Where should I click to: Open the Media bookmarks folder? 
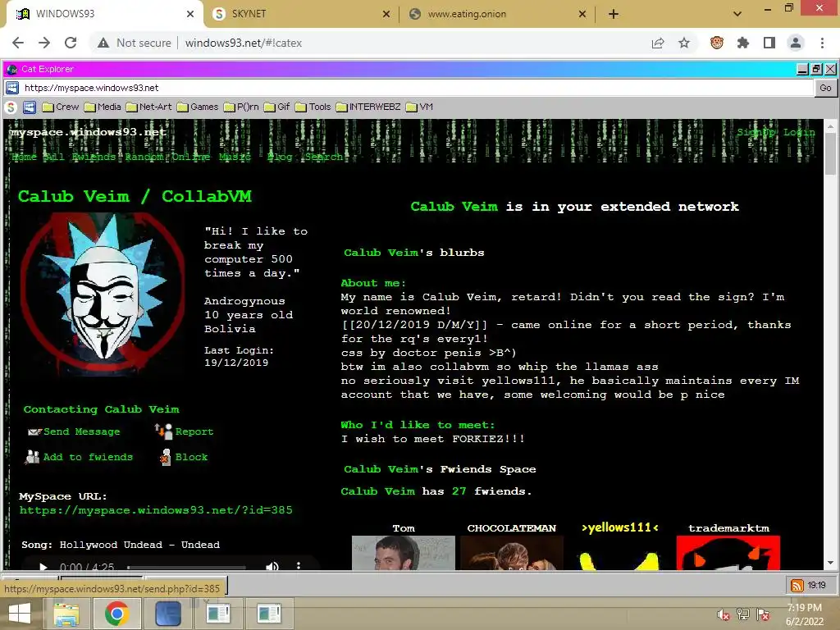[103, 107]
